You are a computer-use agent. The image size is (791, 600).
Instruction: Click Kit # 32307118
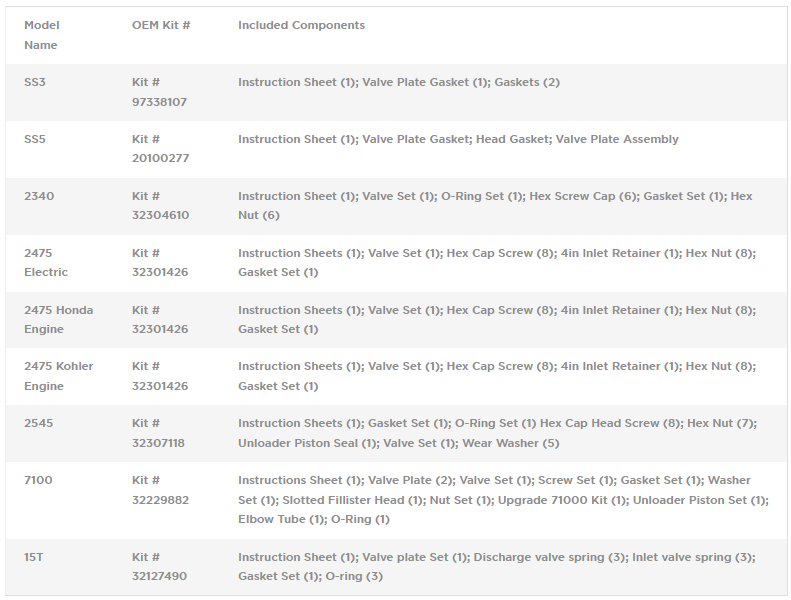pyautogui.click(x=158, y=433)
